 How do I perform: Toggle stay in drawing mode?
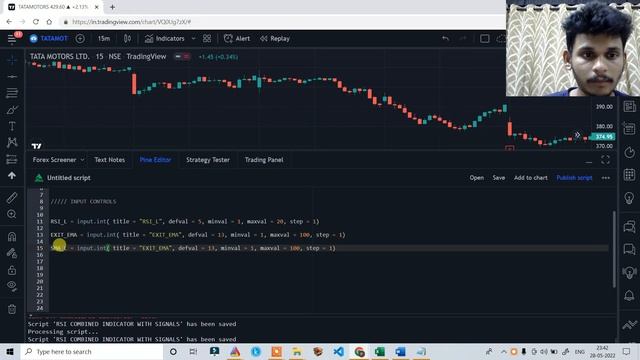(12, 253)
